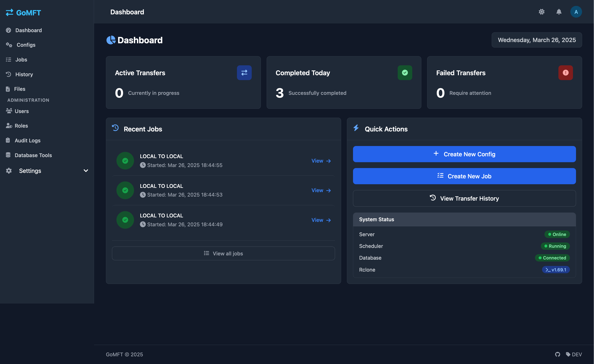Screen dimensions: 594x364
Task: Click the Failed Transfers alert icon
Action: tap(565, 73)
